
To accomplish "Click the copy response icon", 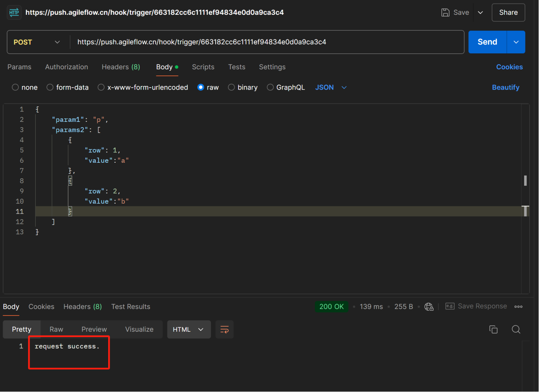I will click(493, 329).
